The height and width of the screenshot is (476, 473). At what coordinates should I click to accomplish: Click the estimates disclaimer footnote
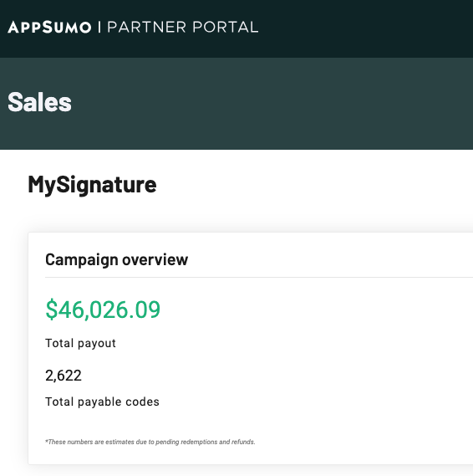pos(150,442)
